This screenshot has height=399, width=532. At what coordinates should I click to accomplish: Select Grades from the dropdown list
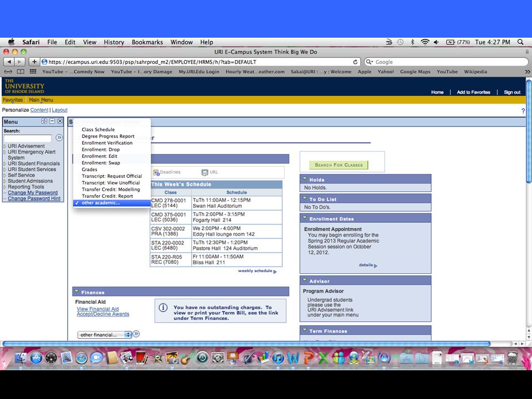pyautogui.click(x=112, y=170)
